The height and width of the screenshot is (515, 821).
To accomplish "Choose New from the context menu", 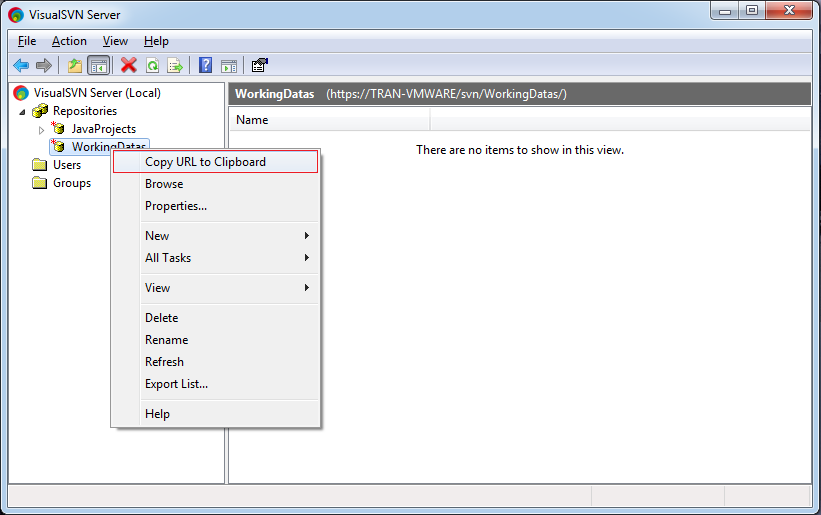I will click(215, 236).
